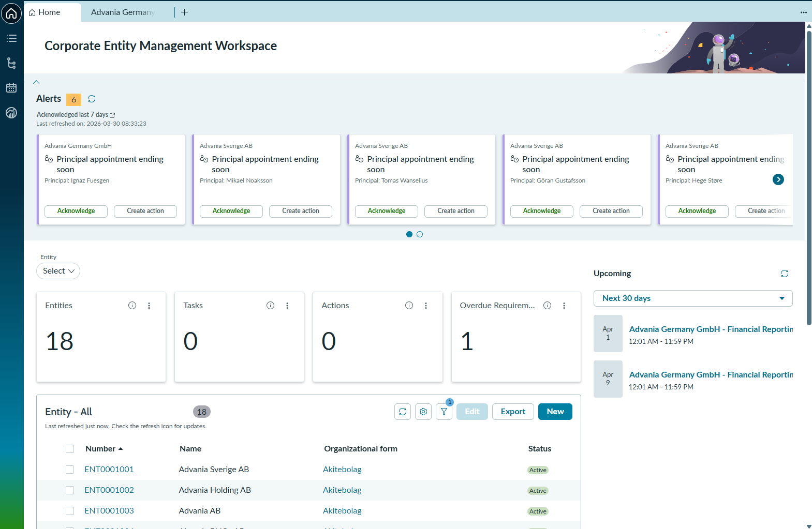This screenshot has height=529, width=812.
Task: Click the Status column header
Action: [x=540, y=449]
